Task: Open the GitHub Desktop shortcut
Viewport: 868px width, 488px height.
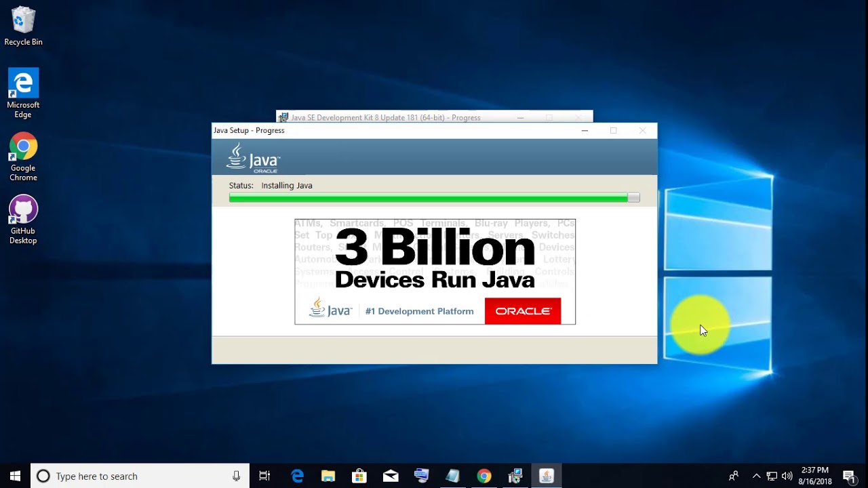Action: pyautogui.click(x=23, y=220)
